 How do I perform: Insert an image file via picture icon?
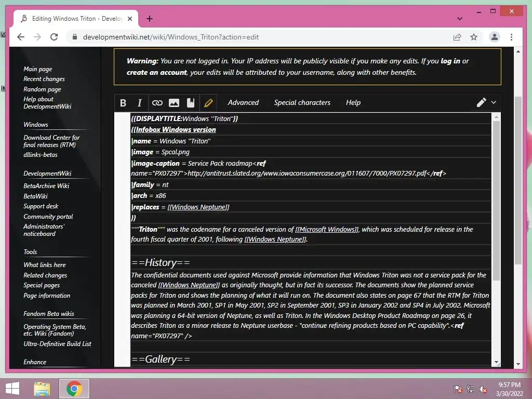tap(174, 103)
